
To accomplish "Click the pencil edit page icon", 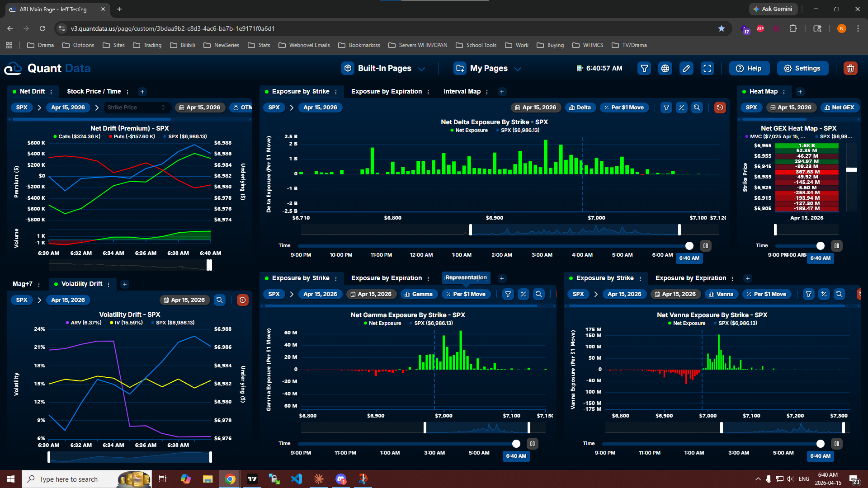I will coord(686,68).
